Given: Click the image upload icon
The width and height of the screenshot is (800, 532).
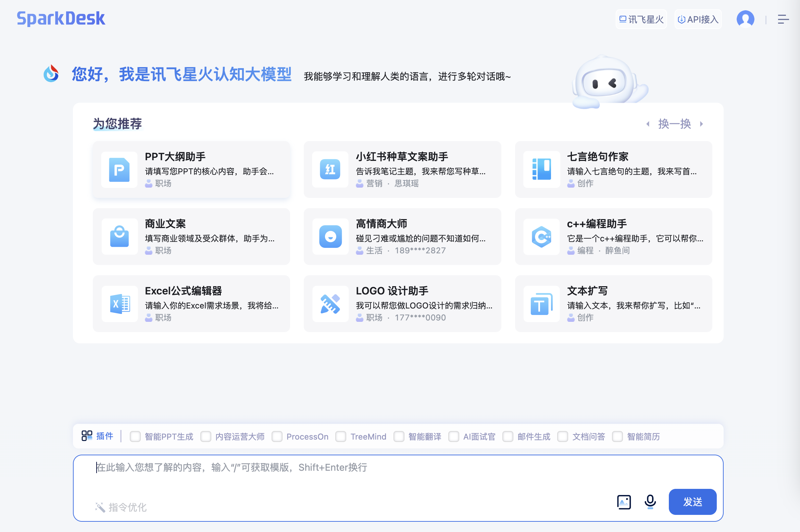Looking at the screenshot, I should (x=624, y=502).
